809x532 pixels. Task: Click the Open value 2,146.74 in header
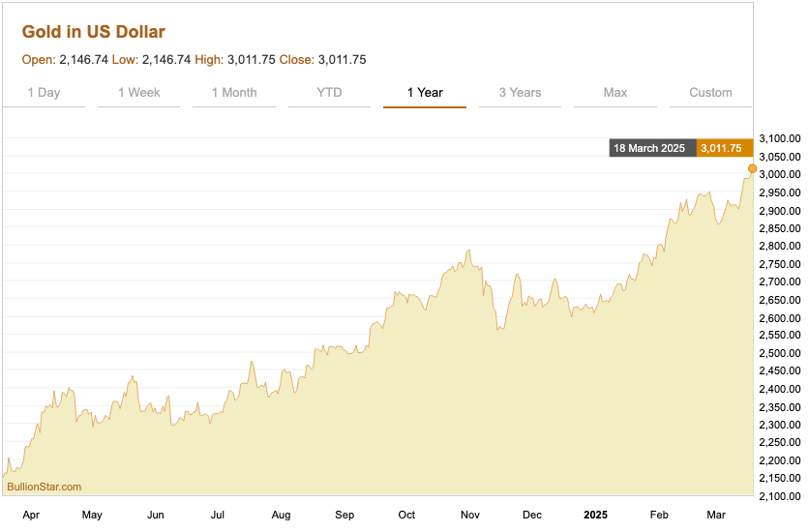pos(83,60)
